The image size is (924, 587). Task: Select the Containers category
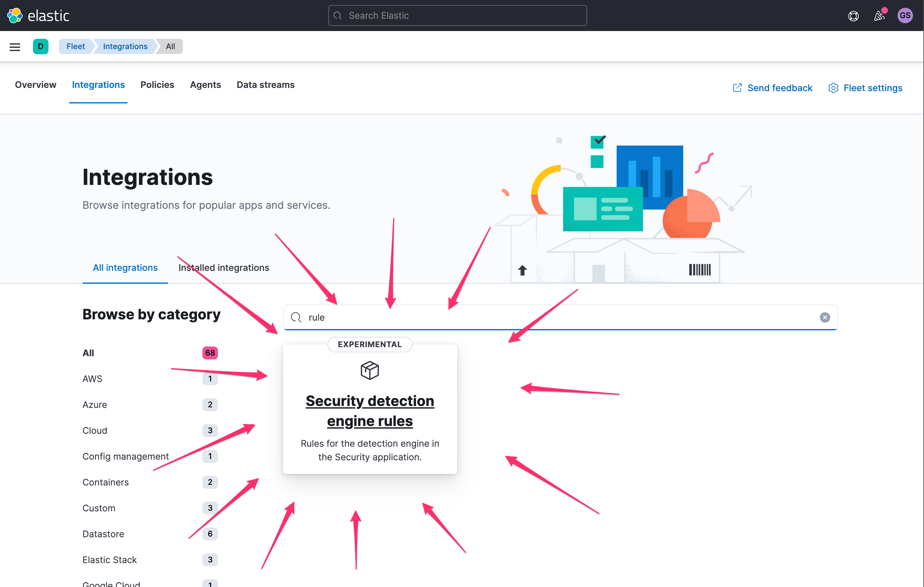coord(105,482)
